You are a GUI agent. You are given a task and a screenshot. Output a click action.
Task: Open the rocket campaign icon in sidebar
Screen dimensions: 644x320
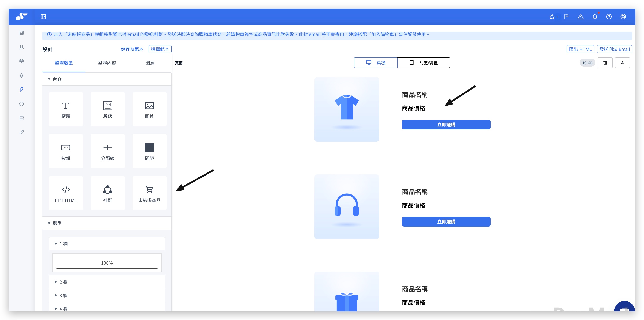(22, 75)
